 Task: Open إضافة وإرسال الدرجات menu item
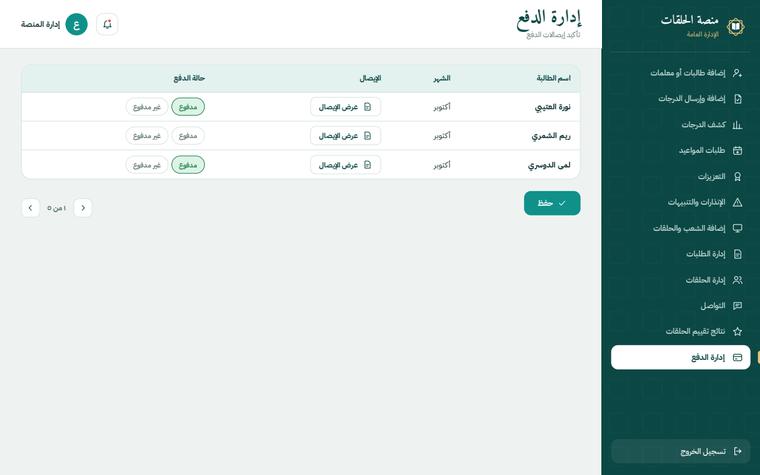pos(681,99)
